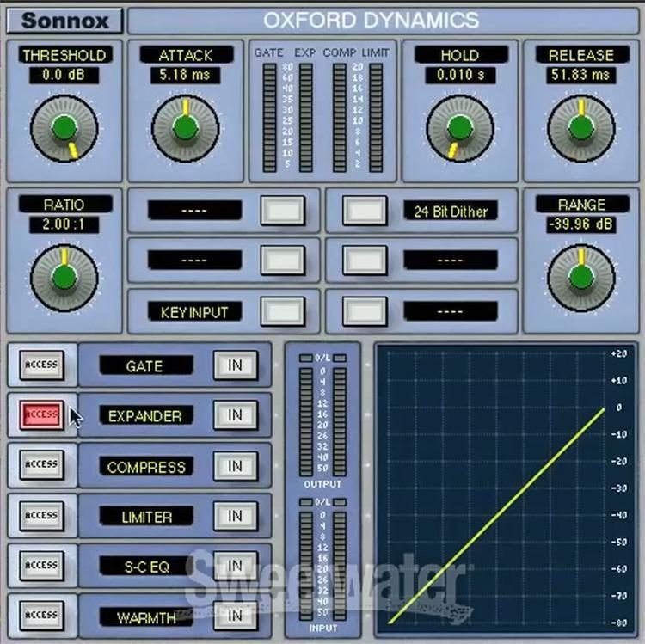This screenshot has height=644, width=645.
Task: Click the red Expander ACCESS button
Action: tap(41, 415)
